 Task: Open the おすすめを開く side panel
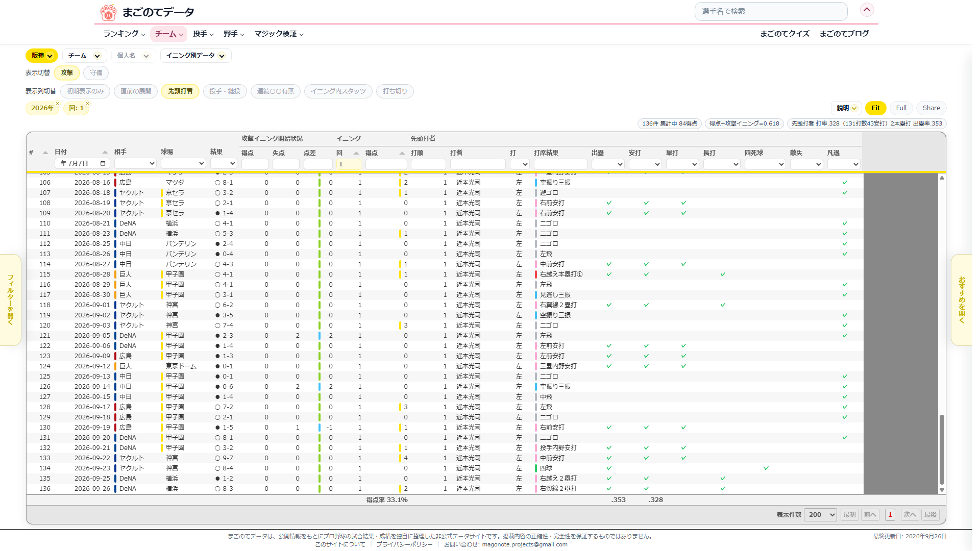[x=962, y=300]
